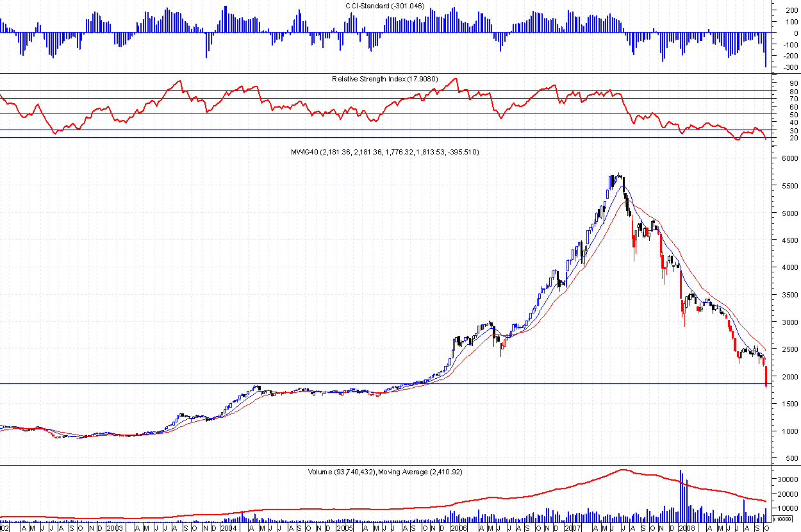Click the Volume and Moving Average title
The image size is (801, 532).
coord(385,472)
